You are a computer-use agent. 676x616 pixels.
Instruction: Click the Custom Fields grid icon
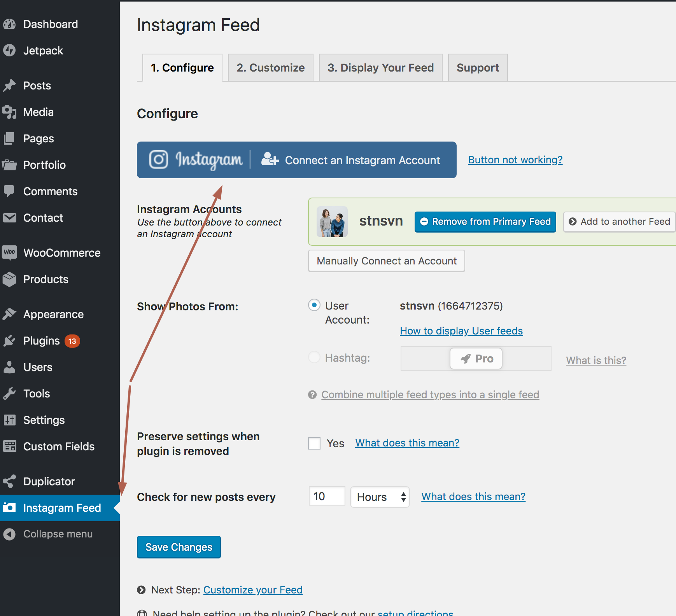pyautogui.click(x=9, y=446)
